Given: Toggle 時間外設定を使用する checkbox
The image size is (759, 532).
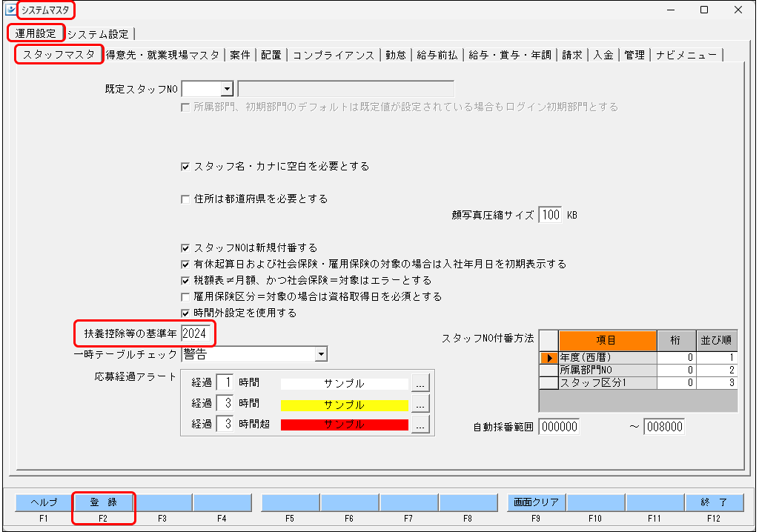Looking at the screenshot, I should [x=185, y=313].
